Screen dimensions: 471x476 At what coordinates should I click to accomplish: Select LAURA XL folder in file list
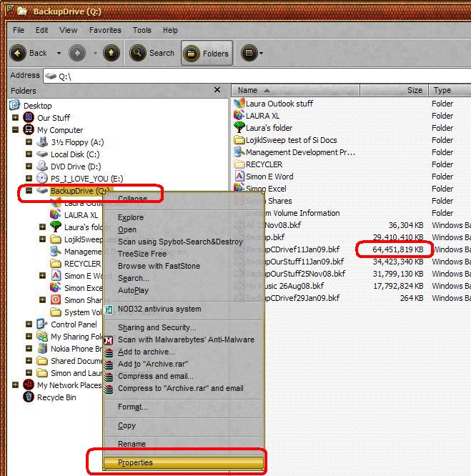point(263,116)
